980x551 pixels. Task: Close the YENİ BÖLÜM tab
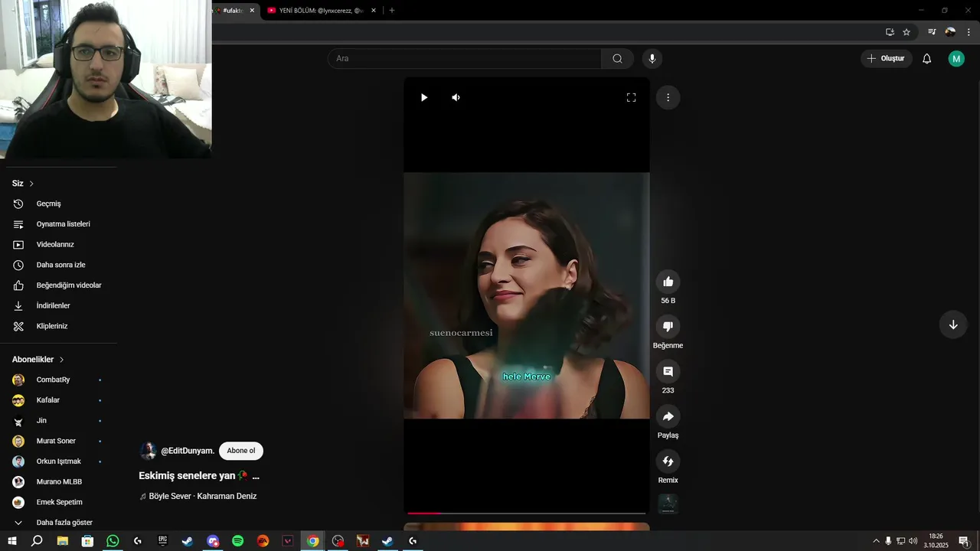[x=374, y=11]
